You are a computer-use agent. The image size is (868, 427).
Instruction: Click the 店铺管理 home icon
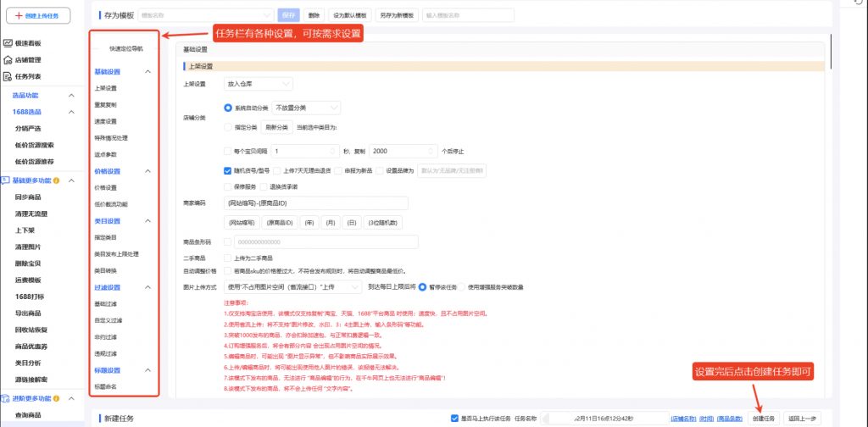(x=8, y=60)
